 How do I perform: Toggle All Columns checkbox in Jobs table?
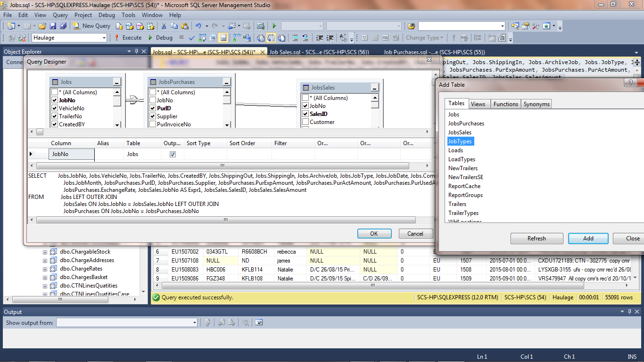click(x=55, y=92)
